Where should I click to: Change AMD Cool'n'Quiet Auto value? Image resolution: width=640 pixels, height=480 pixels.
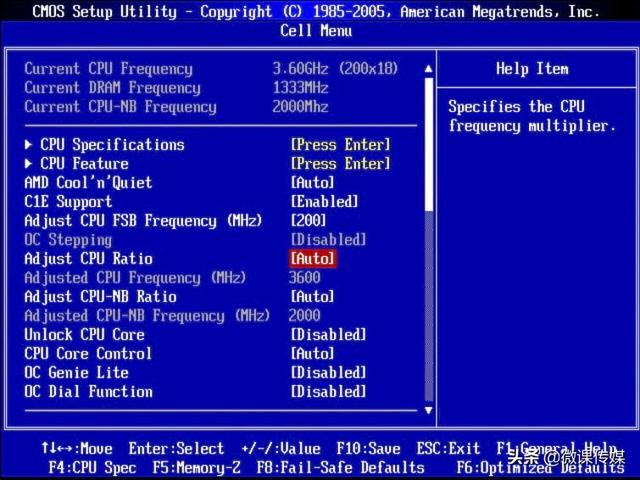pos(312,183)
